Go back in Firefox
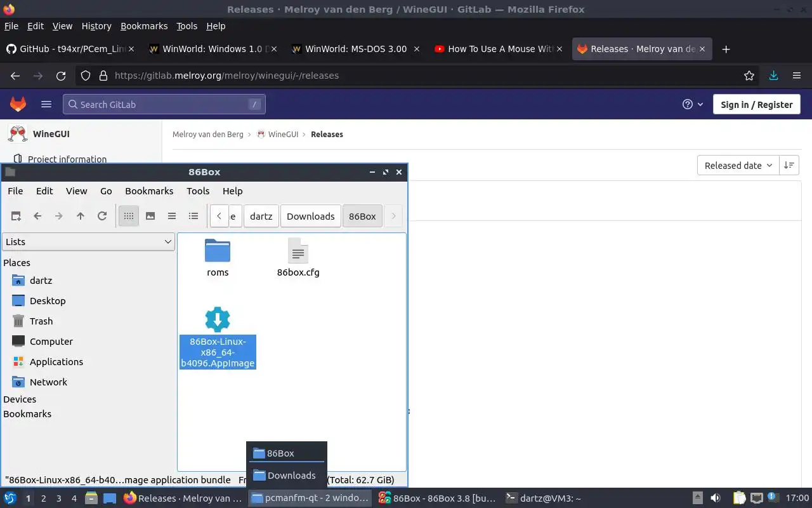This screenshot has width=812, height=508. [x=15, y=76]
